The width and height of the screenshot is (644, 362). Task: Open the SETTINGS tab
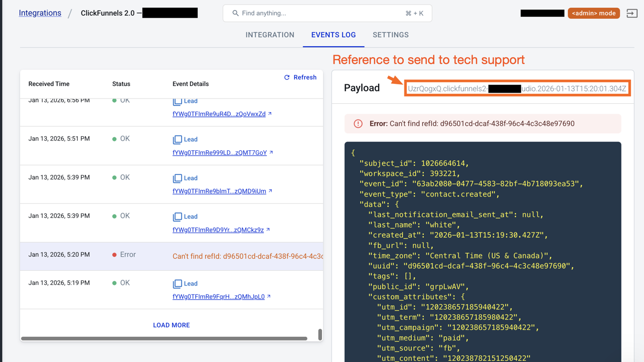coord(391,35)
